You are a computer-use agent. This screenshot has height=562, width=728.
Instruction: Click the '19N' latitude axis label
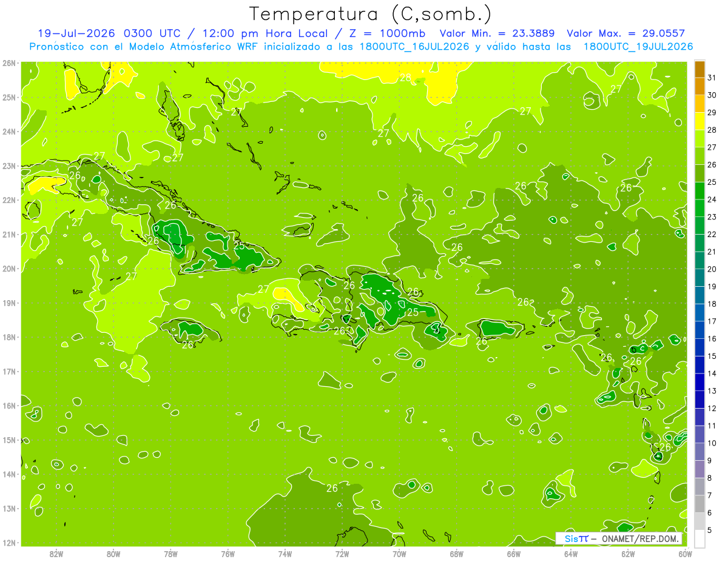click(x=8, y=303)
